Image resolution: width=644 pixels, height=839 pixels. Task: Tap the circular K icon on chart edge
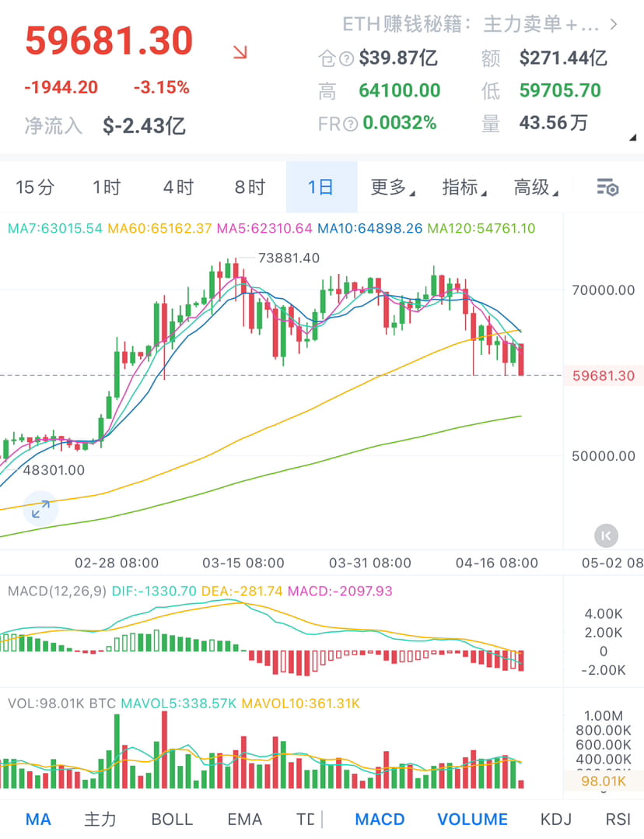click(605, 535)
